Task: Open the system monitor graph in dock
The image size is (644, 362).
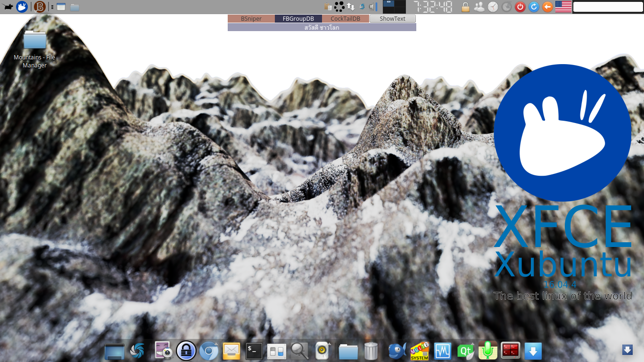Action: pyautogui.click(x=443, y=351)
